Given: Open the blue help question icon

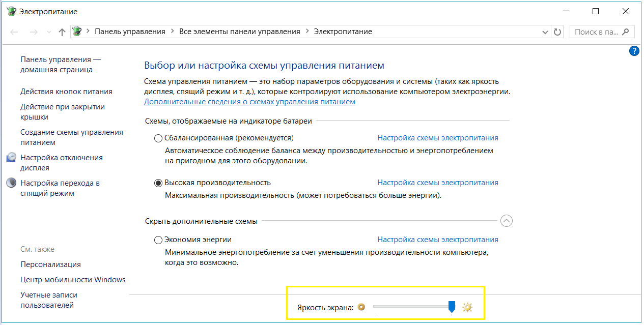Looking at the screenshot, I should tap(634, 51).
